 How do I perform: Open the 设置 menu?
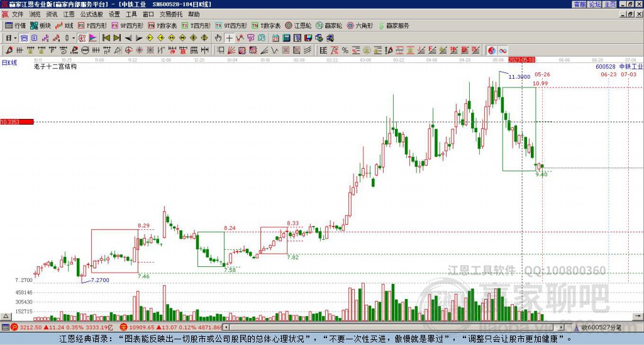click(114, 14)
